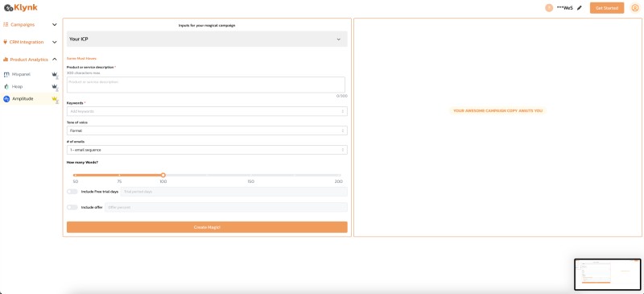Expand the Your ICP dropdown
The width and height of the screenshot is (644, 294).
point(207,39)
